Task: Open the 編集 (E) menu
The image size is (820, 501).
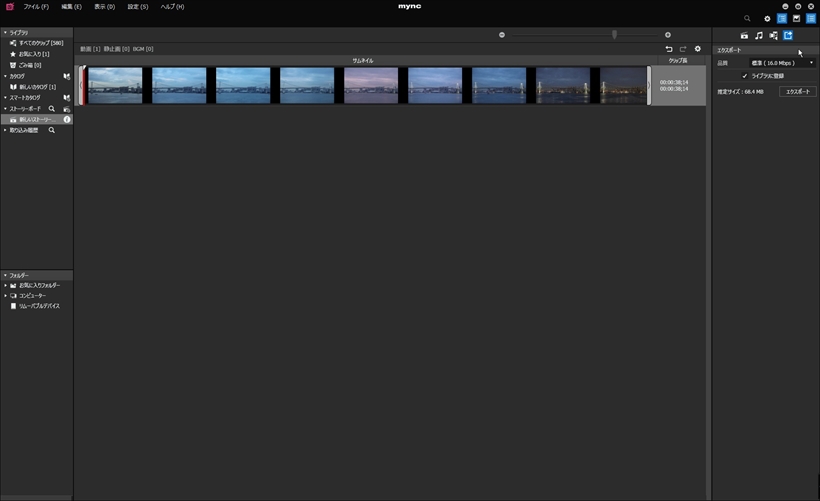Action: coord(71,7)
